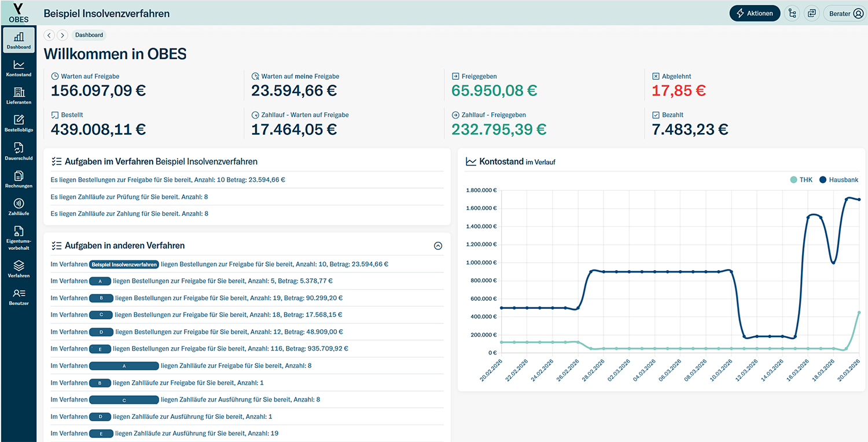Viewport: 868px width, 442px height.
Task: Collapse the Aufgaben in anderen Verfahren panel
Action: pos(438,246)
